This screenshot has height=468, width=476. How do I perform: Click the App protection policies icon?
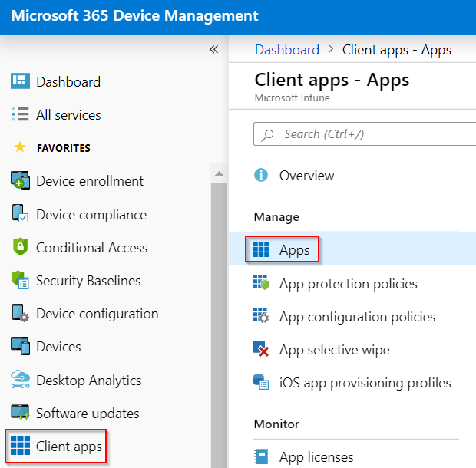pos(261,282)
